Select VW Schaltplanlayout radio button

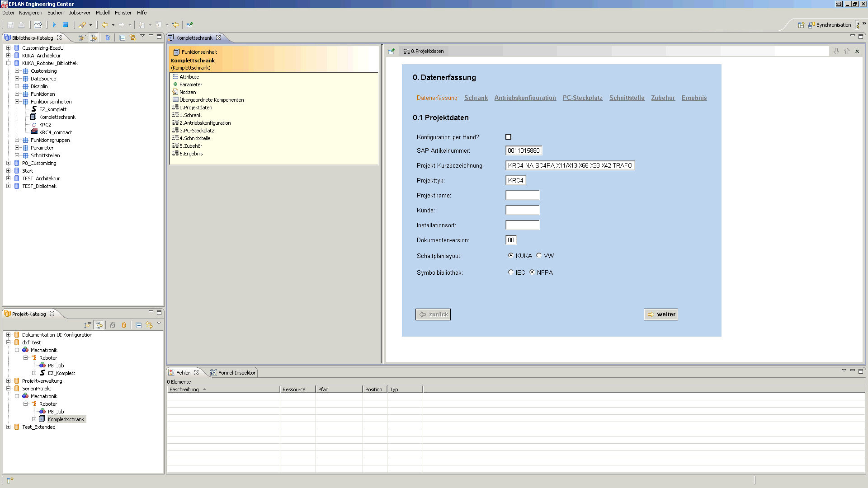pyautogui.click(x=539, y=256)
